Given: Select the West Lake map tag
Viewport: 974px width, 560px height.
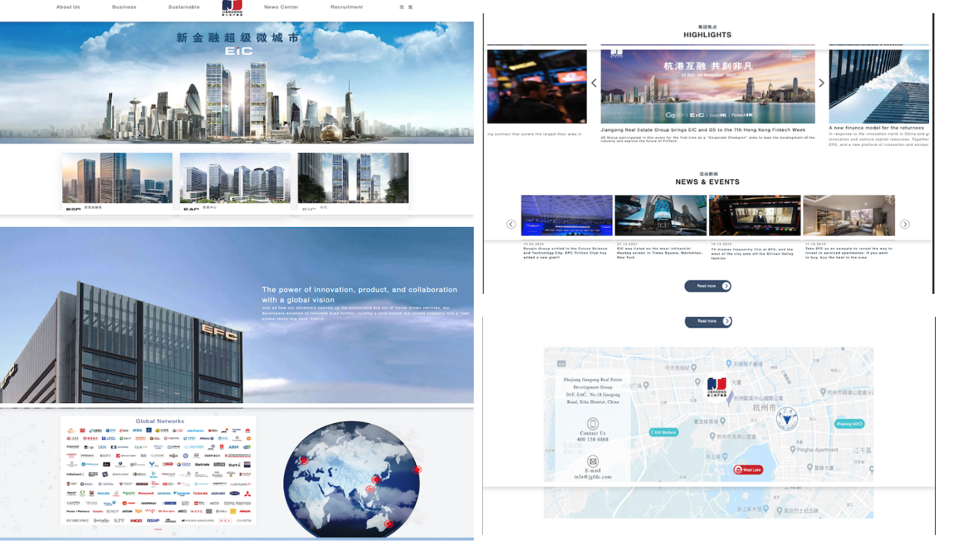Looking at the screenshot, I should pos(748,470).
